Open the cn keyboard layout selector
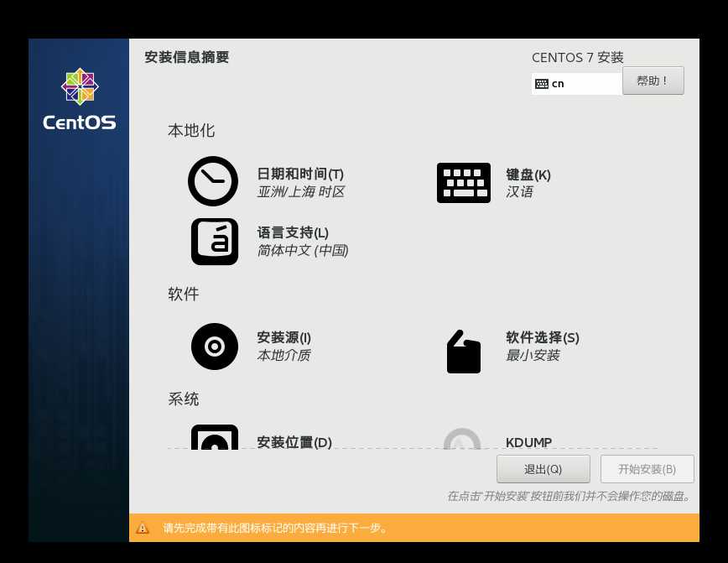Viewport: 728px width, 563px height. (577, 83)
